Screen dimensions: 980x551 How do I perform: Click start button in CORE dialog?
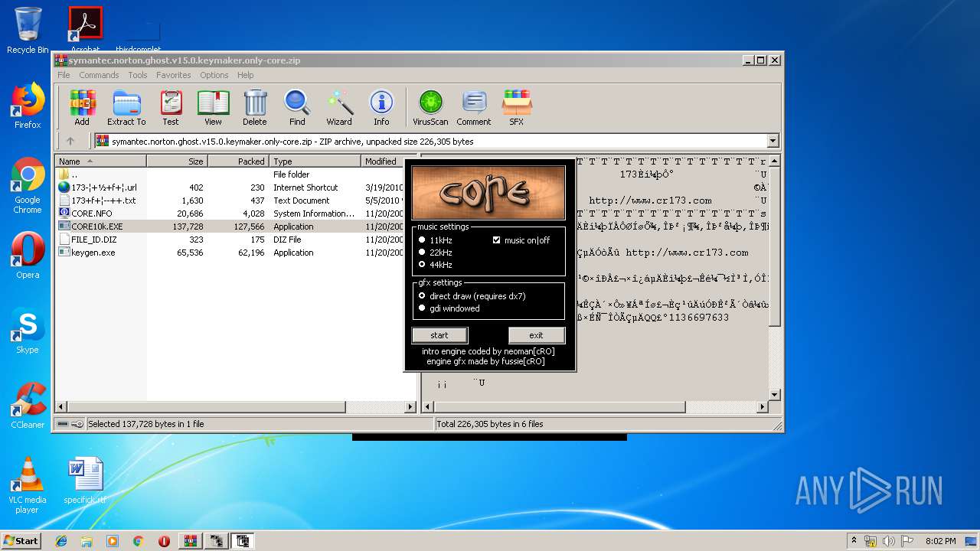[439, 335]
